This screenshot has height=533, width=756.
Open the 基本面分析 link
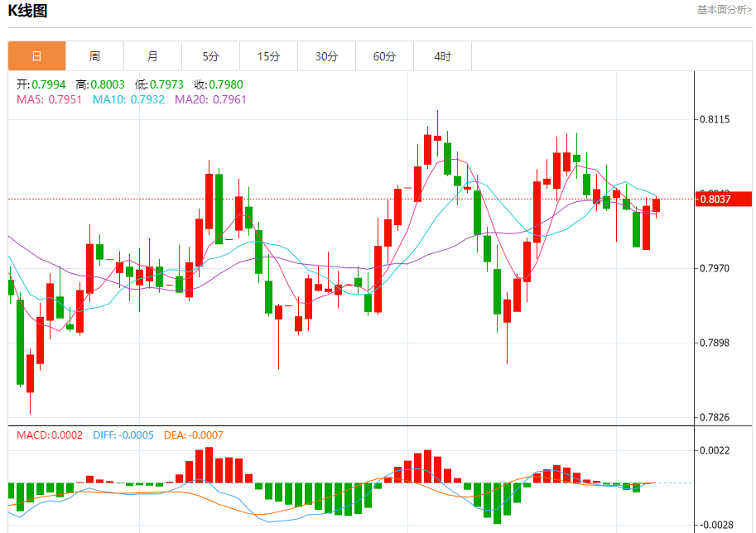(x=725, y=10)
